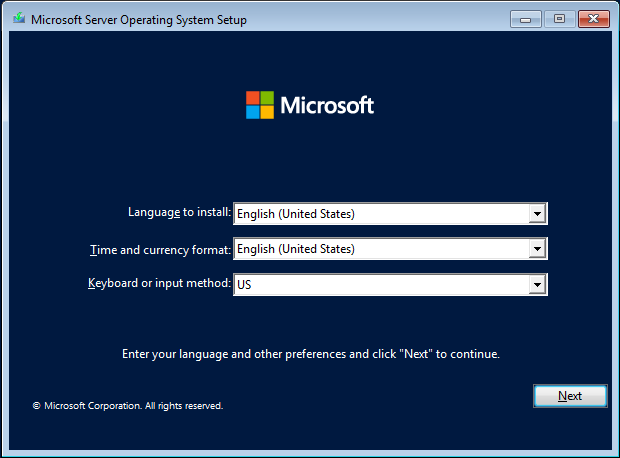Click the "Enter your language" instruction text
The height and width of the screenshot is (458, 620).
(310, 354)
